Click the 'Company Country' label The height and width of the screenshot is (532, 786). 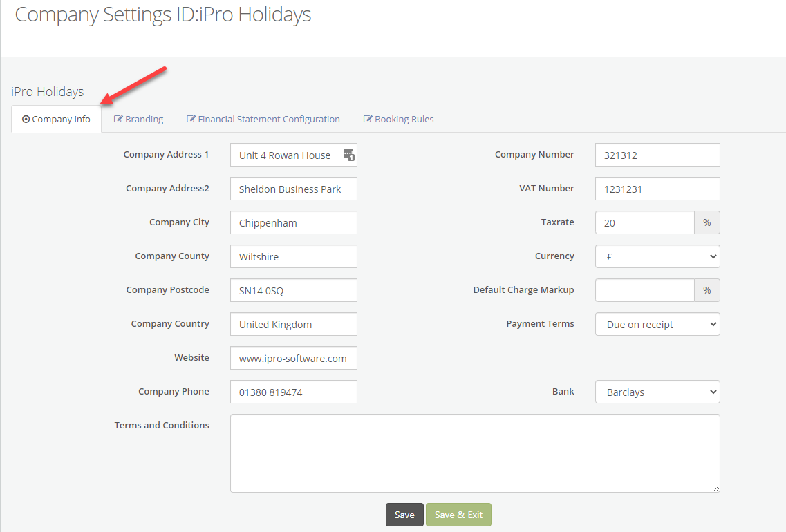171,324
